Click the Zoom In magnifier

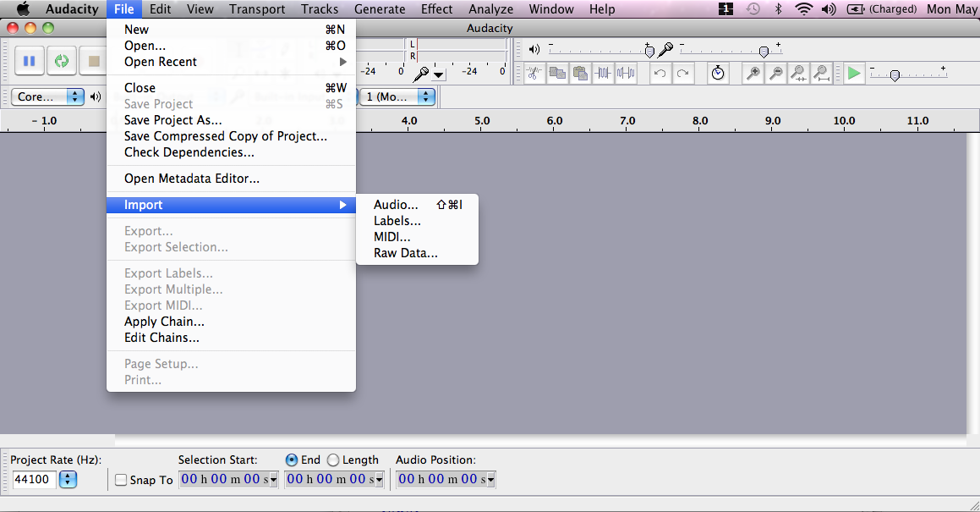[753, 74]
